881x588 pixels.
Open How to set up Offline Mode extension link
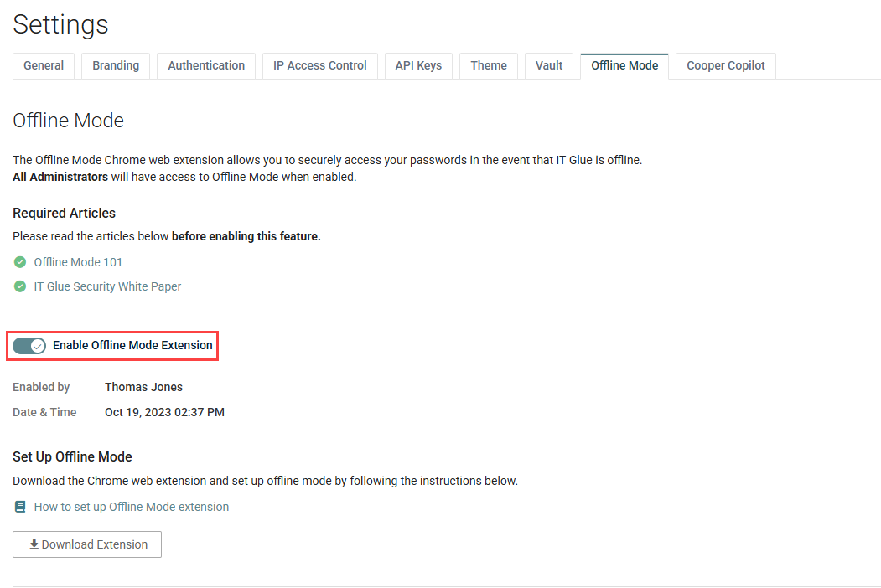pos(132,507)
